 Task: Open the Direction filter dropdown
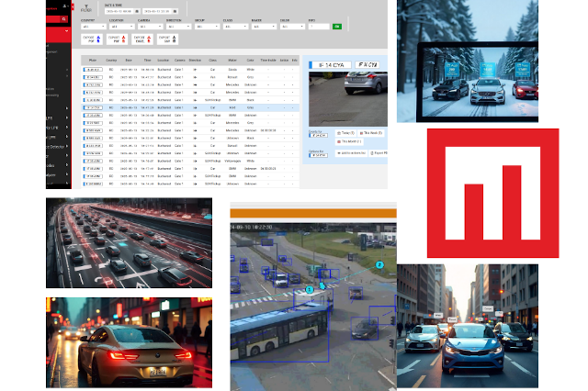179,27
